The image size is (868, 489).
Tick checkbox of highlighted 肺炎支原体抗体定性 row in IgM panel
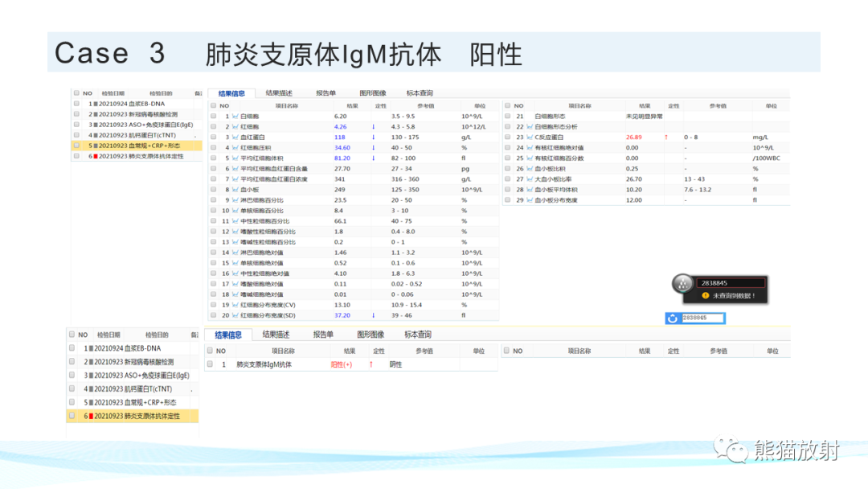72,416
